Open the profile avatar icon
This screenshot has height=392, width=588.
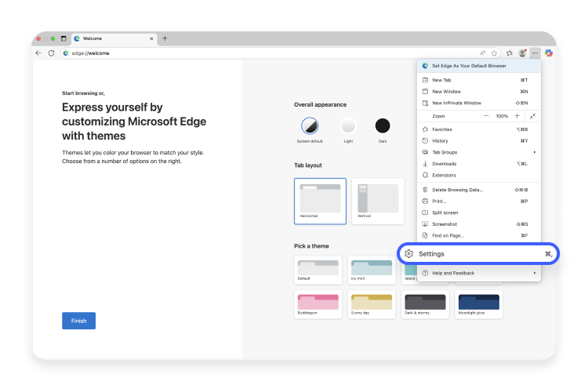(522, 53)
